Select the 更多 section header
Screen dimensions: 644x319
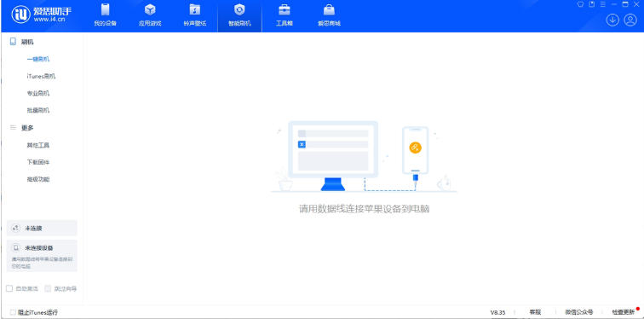pyautogui.click(x=23, y=128)
